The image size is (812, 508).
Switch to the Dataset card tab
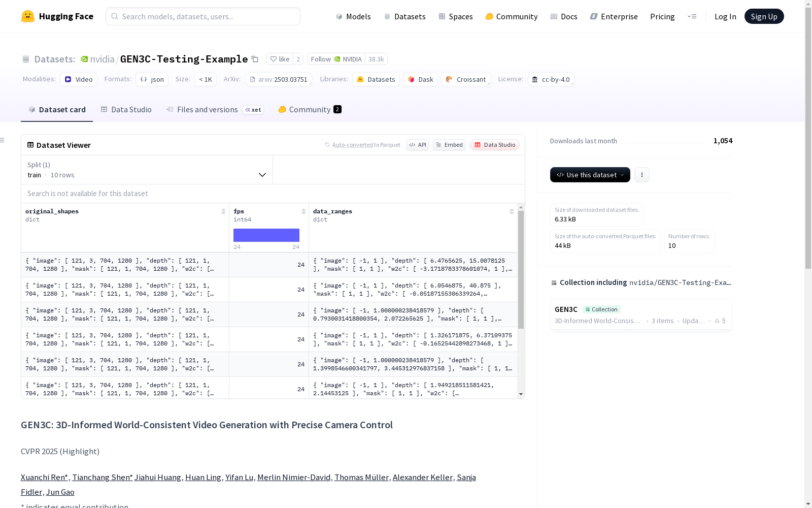point(57,110)
